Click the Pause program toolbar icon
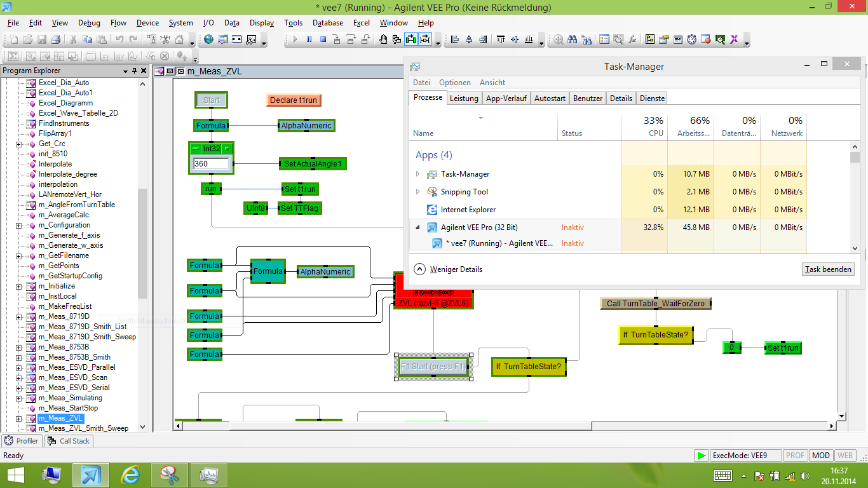 pyautogui.click(x=309, y=39)
